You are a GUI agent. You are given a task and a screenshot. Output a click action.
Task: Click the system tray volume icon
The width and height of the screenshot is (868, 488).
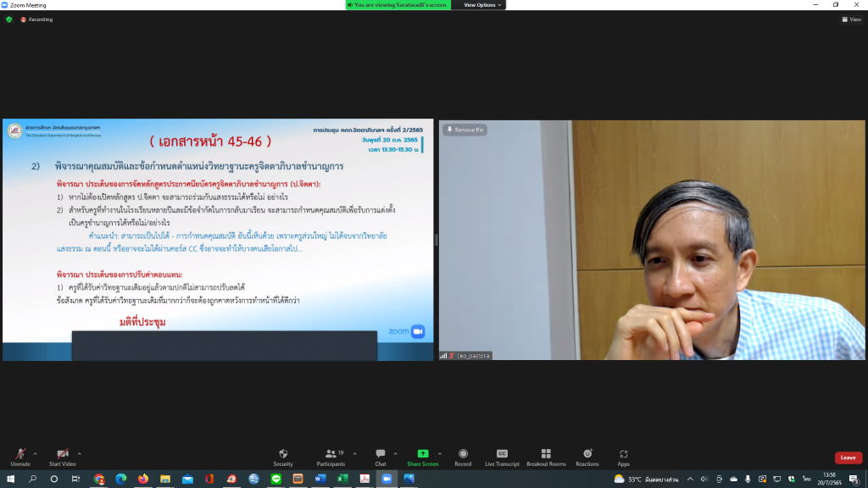click(x=704, y=480)
